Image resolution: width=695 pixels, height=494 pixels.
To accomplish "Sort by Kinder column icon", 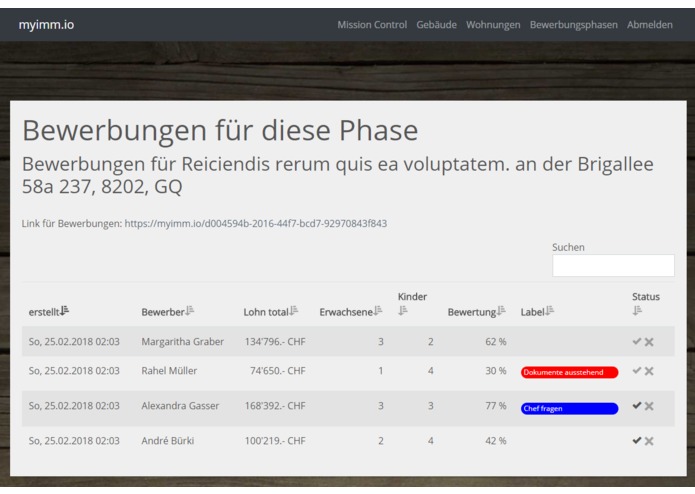I will (x=402, y=311).
